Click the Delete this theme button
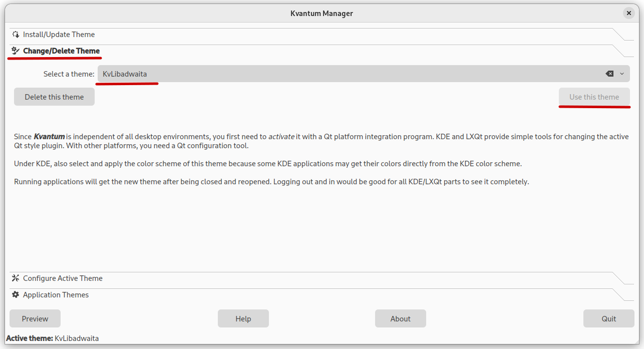This screenshot has height=349, width=644. point(54,97)
